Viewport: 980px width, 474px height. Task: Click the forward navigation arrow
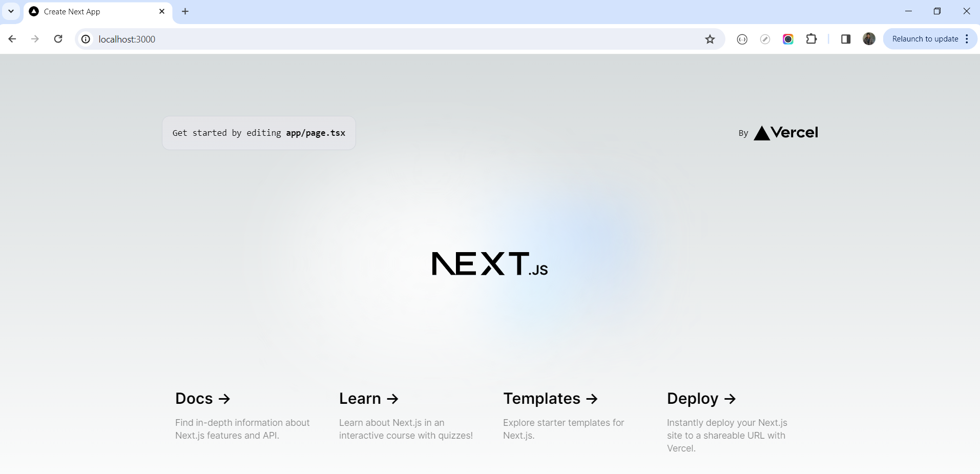(35, 39)
